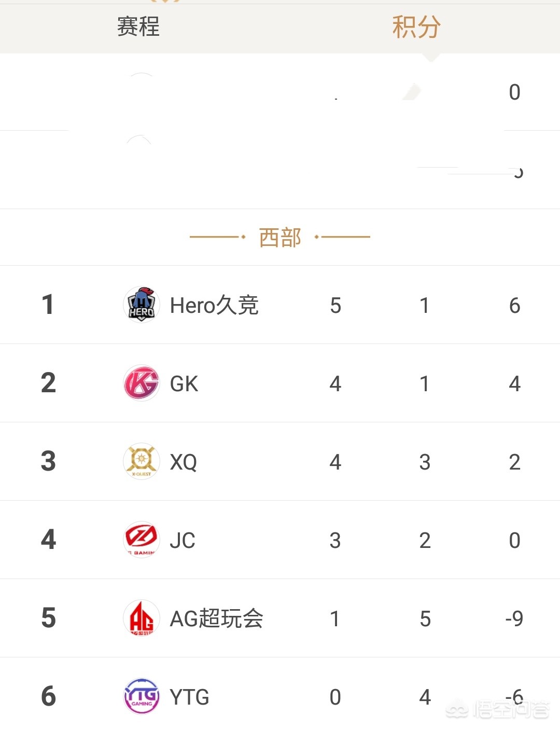
Task: Select the YTG team name
Action: coord(189,697)
